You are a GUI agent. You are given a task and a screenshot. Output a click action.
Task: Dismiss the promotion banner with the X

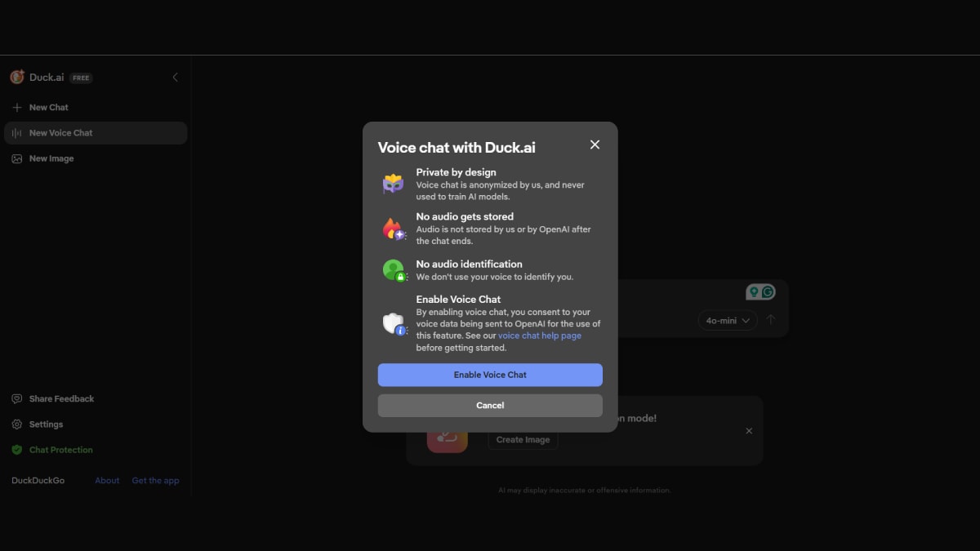point(749,430)
